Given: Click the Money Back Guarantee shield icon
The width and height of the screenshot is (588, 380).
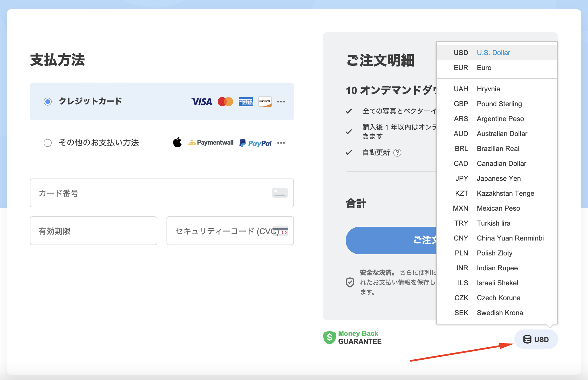Looking at the screenshot, I should [x=330, y=338].
